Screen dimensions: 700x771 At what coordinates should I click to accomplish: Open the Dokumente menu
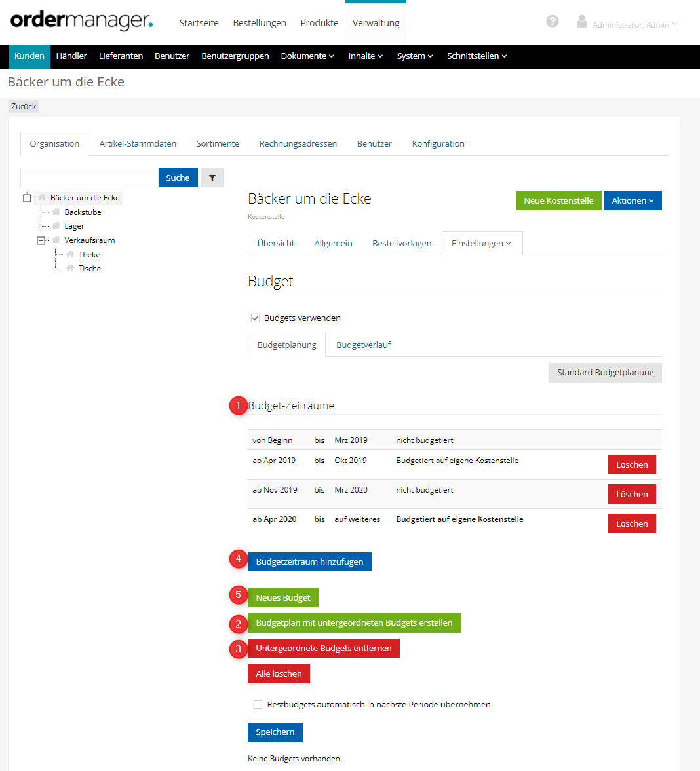tap(307, 56)
